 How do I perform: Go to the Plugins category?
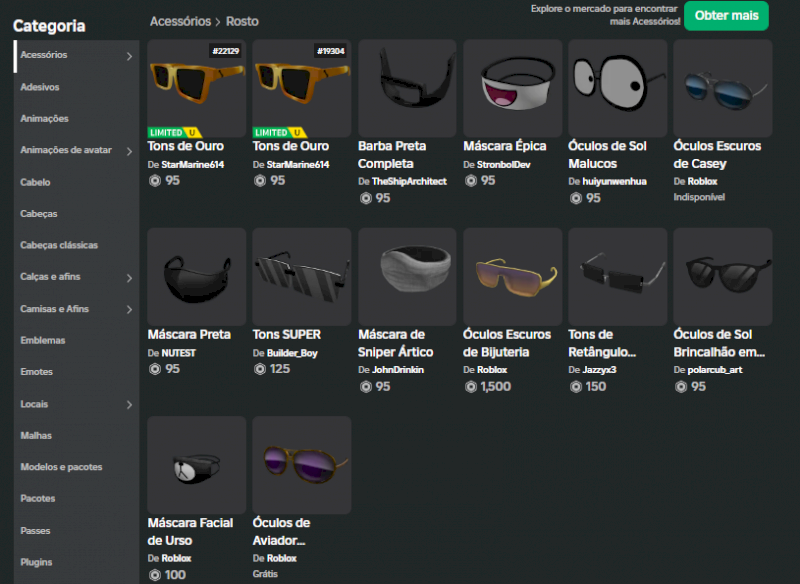[36, 562]
